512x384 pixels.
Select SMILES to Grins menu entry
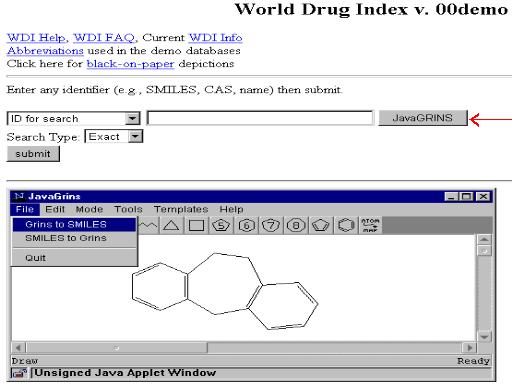pyautogui.click(x=74, y=238)
